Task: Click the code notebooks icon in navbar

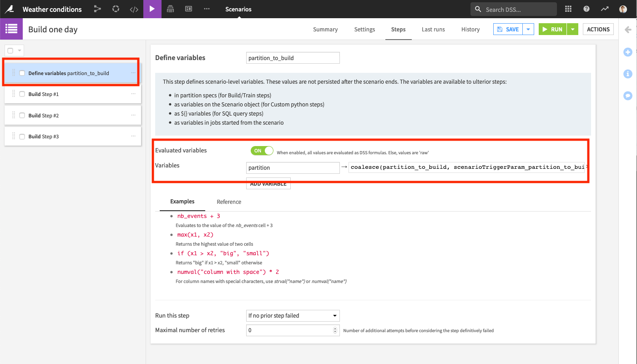Action: pyautogui.click(x=134, y=9)
